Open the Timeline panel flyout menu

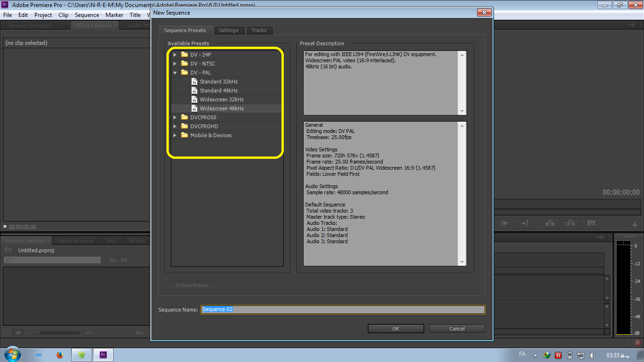pos(600,237)
